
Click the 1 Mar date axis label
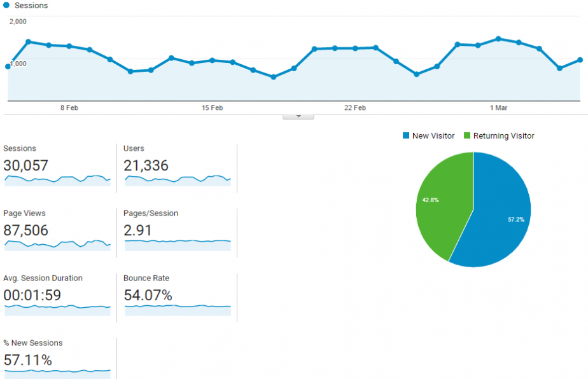[499, 108]
